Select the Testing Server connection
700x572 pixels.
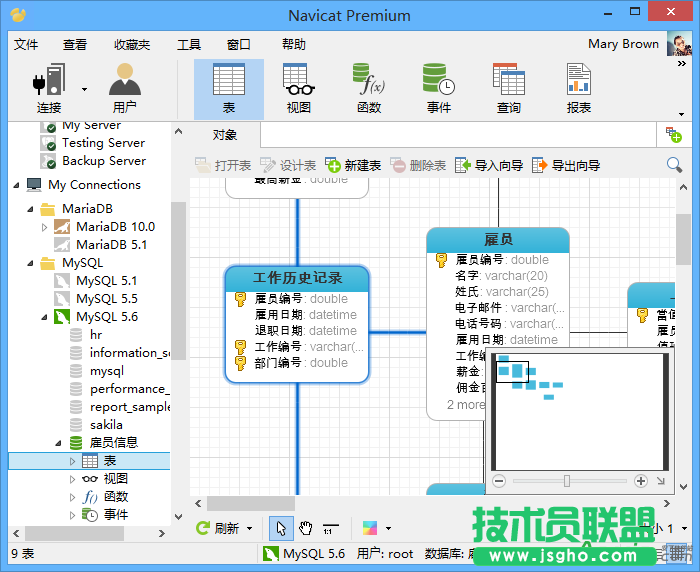103,143
